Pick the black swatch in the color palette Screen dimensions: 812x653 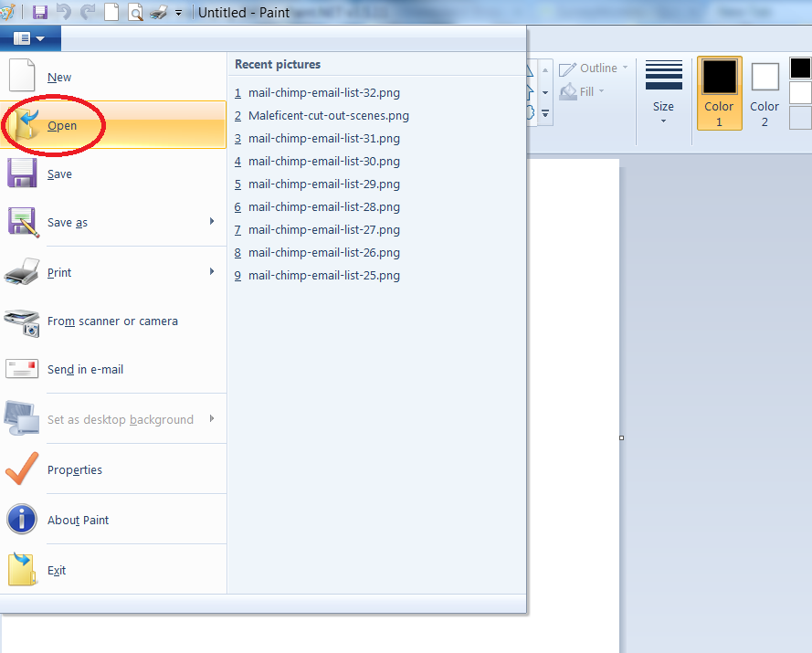[x=800, y=68]
